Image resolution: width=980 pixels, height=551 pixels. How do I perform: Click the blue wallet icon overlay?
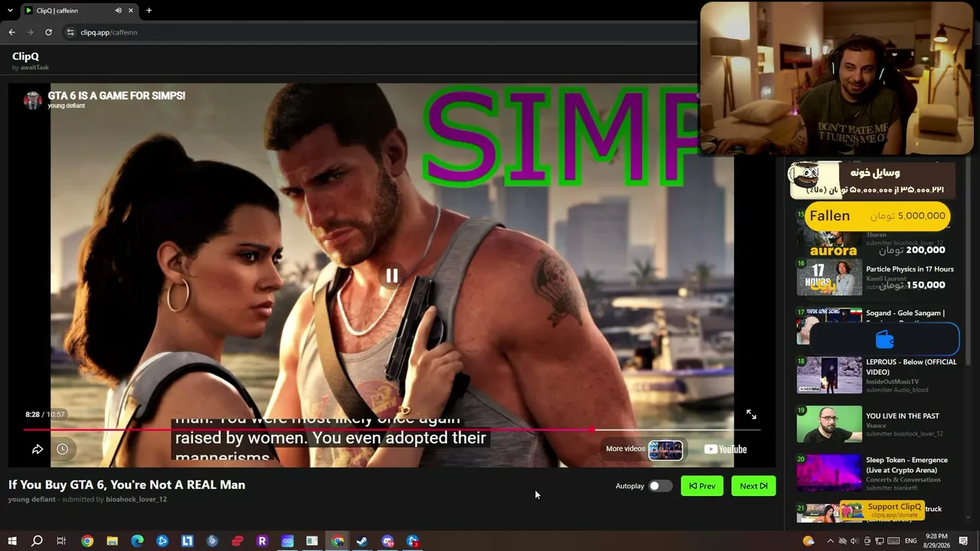coord(884,340)
